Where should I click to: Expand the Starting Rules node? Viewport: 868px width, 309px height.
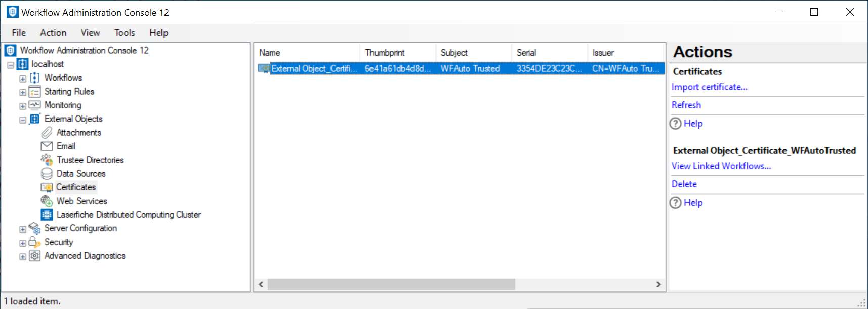[x=23, y=92]
